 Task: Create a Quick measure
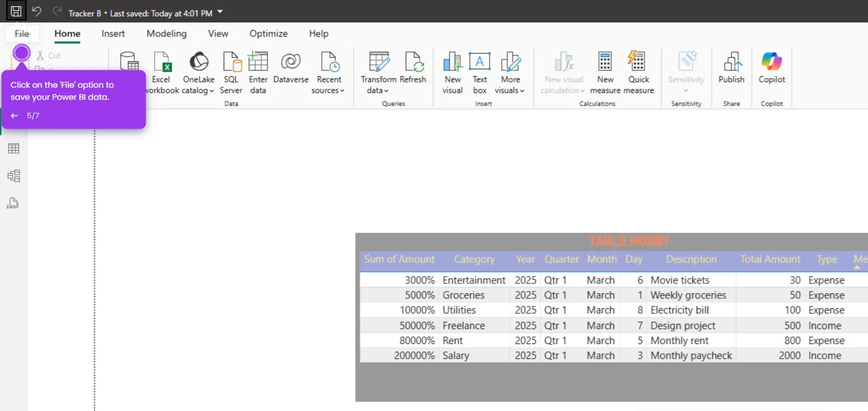click(x=639, y=73)
